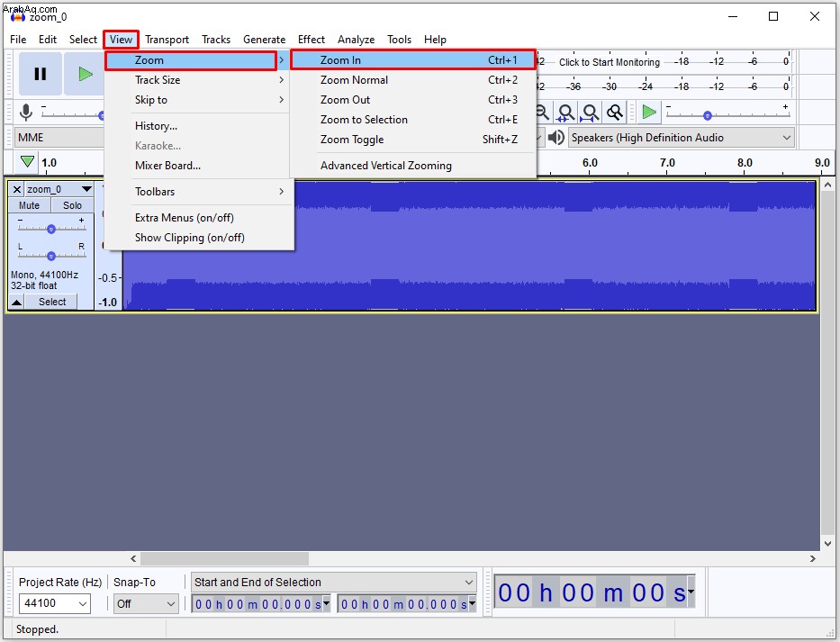
Task: Choose Zoom to Selection menu item
Action: tap(412, 120)
